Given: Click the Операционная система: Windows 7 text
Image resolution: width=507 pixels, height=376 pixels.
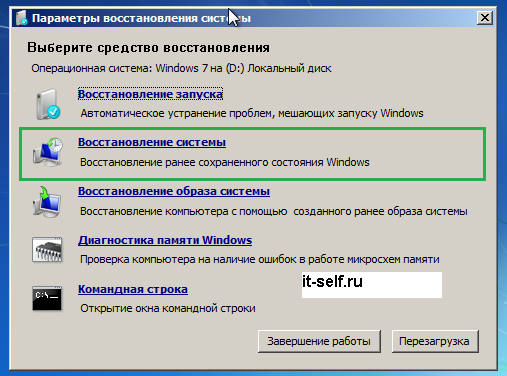Looking at the screenshot, I should click(181, 68).
